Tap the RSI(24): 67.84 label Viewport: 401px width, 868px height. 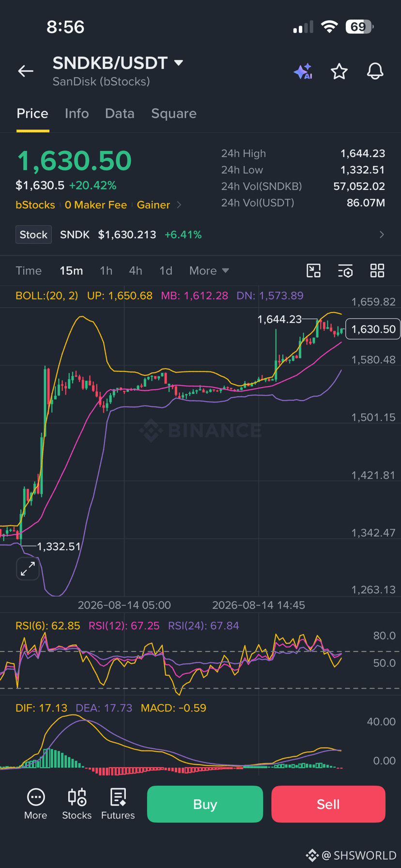[x=203, y=626]
